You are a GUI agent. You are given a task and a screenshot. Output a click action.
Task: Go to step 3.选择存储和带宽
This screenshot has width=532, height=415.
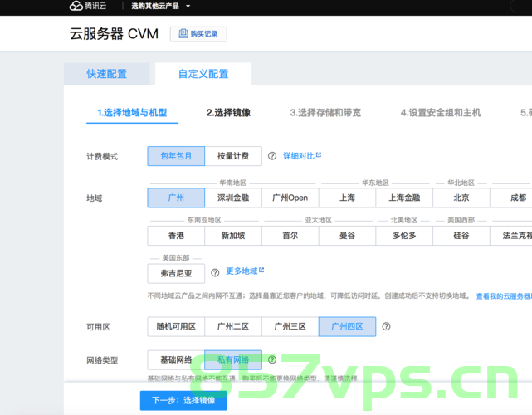click(x=325, y=113)
